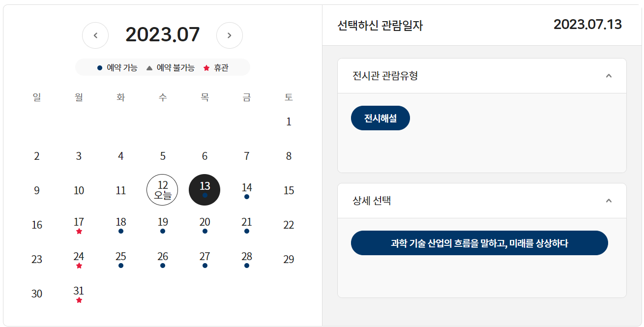The width and height of the screenshot is (644, 327).
Task: Advance to August using the right arrow
Action: (229, 35)
